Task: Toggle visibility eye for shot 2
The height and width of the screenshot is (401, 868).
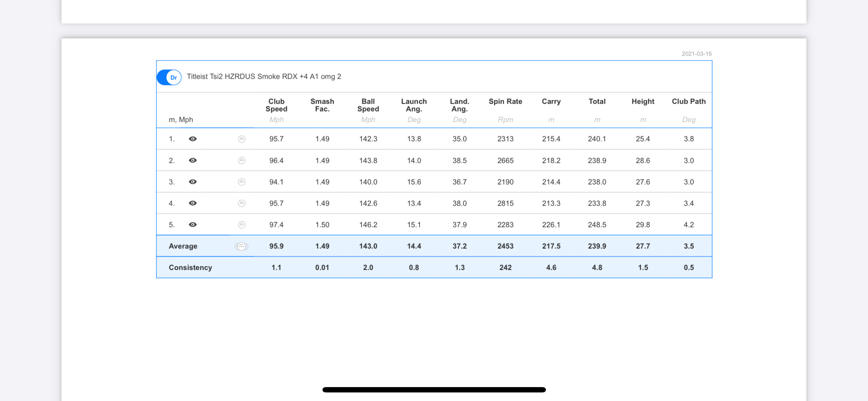Action: point(192,160)
